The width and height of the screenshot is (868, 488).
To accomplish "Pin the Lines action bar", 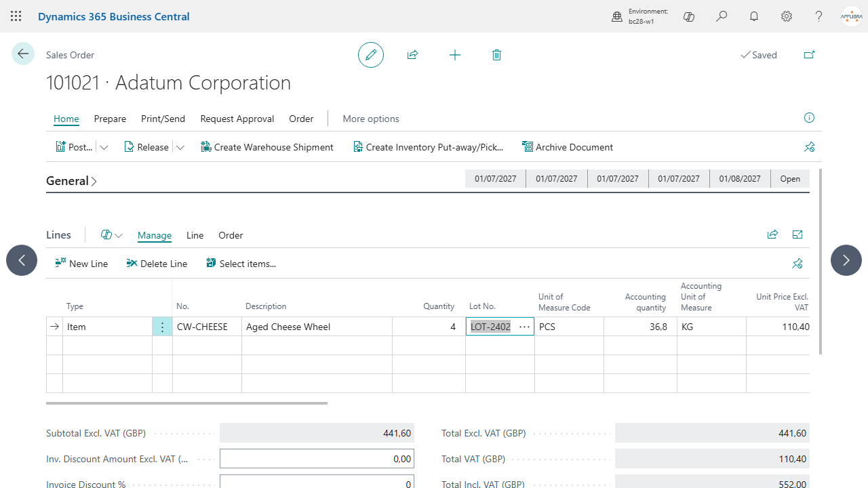I will (797, 264).
